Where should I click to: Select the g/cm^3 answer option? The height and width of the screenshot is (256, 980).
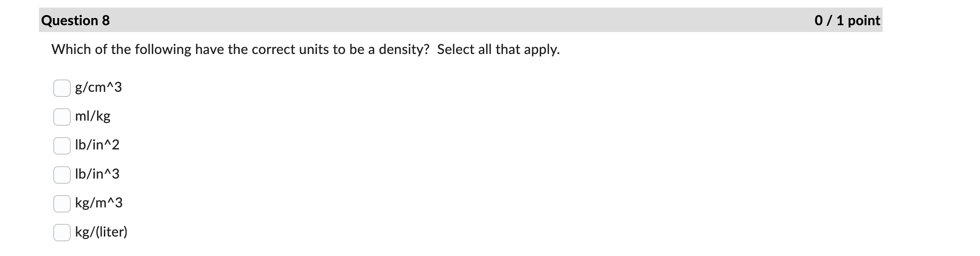click(62, 88)
